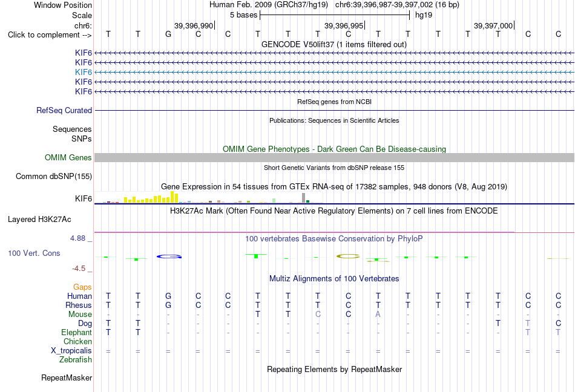
Task: Click the Common dbSNP(155) label
Action: (x=53, y=176)
